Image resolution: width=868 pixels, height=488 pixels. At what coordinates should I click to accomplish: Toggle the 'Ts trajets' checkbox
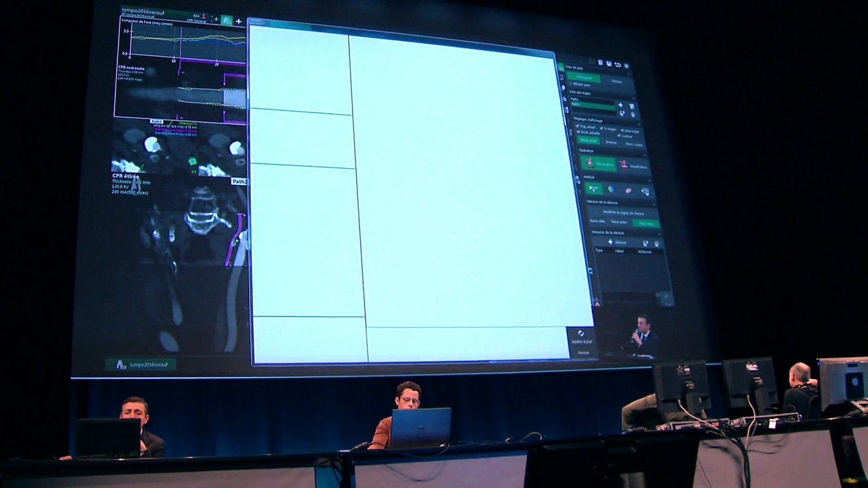tap(601, 128)
